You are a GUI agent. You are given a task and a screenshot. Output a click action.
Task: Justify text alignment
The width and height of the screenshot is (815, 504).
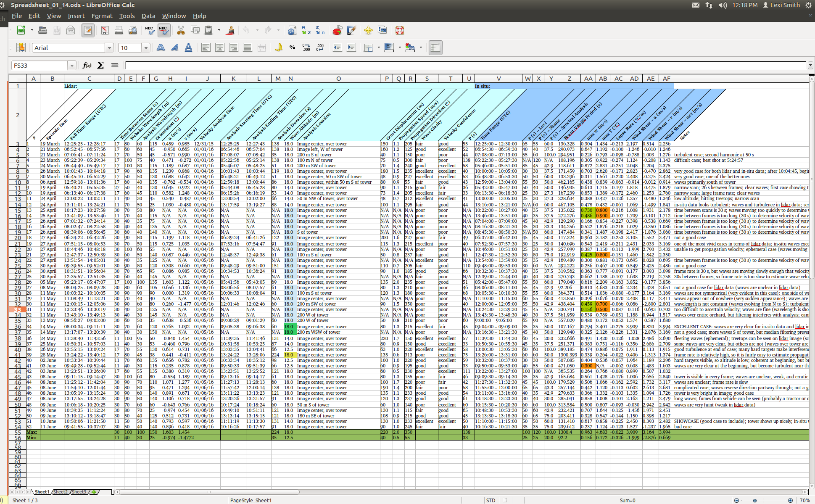click(x=248, y=47)
